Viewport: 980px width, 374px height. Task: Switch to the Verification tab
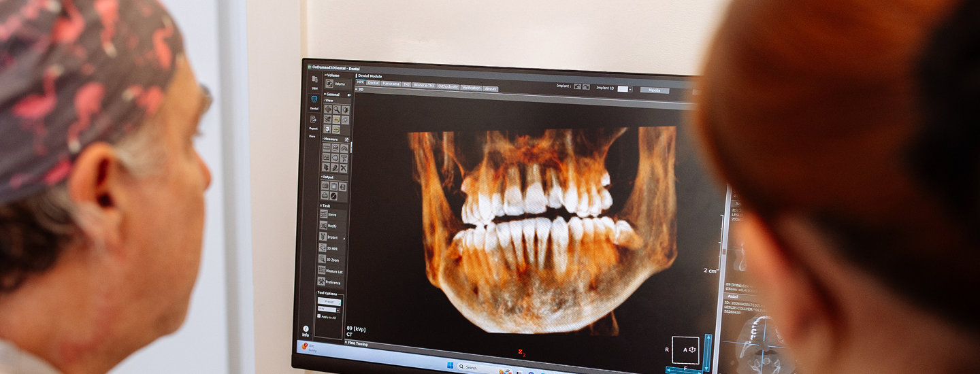coord(471,88)
